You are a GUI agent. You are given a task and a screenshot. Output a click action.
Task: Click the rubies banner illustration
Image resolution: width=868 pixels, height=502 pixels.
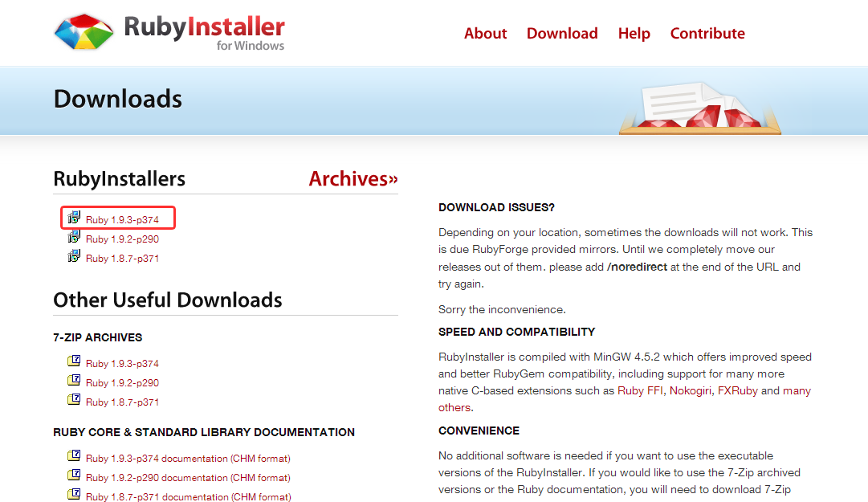699,107
